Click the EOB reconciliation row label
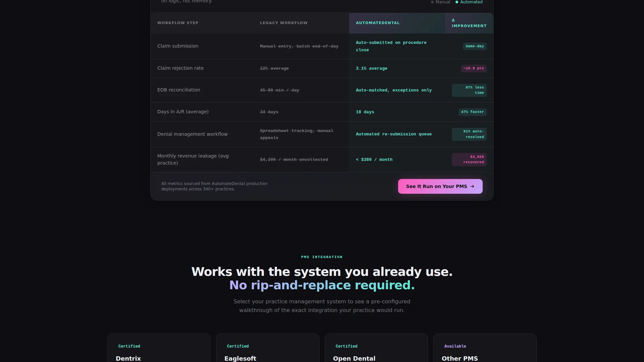Viewport: 644px width, 362px height. 178,90
